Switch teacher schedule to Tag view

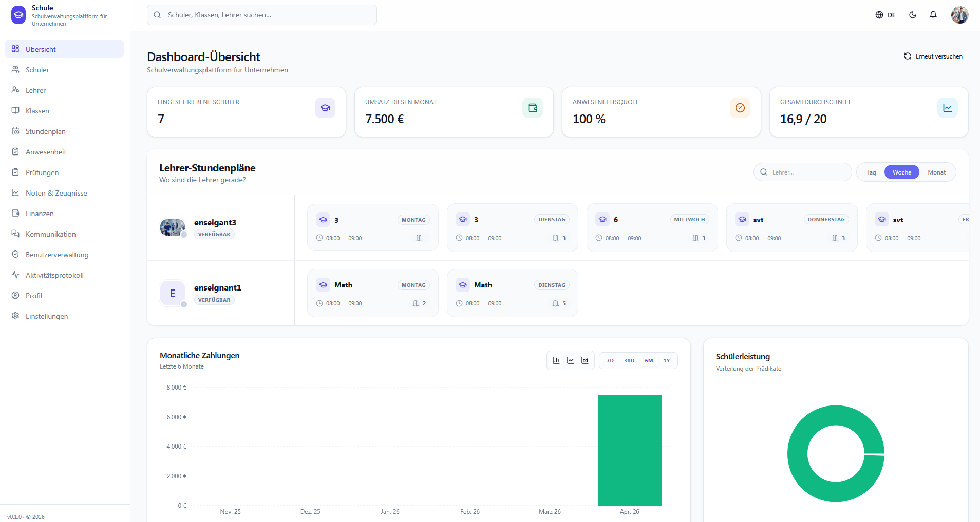click(872, 172)
